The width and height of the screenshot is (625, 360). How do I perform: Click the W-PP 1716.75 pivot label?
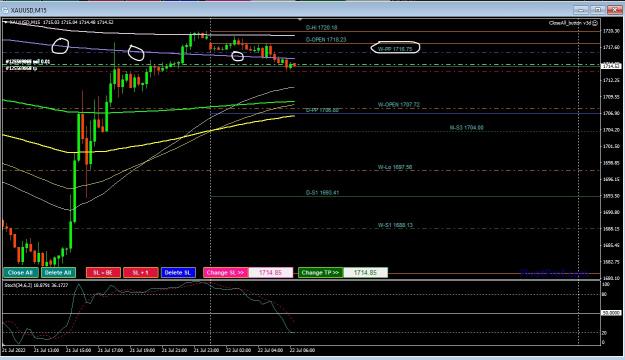coord(395,49)
